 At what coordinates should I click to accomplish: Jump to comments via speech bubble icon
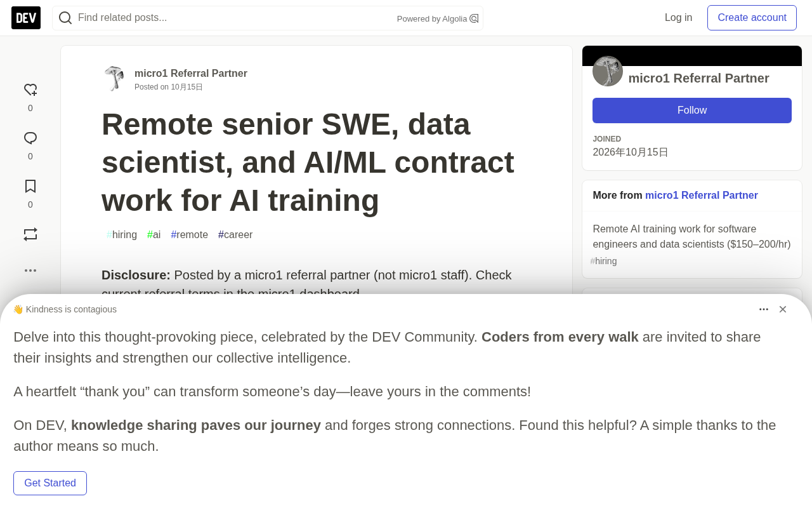coord(30,138)
